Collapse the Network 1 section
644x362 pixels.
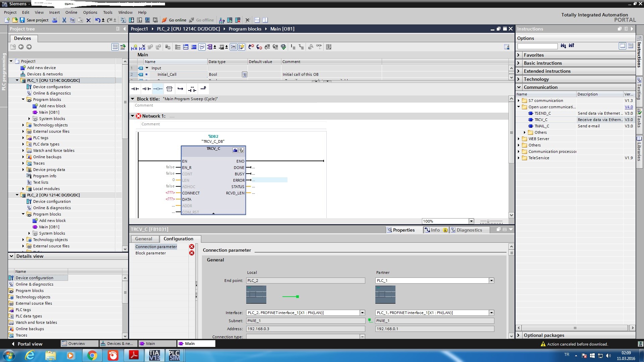tap(132, 116)
